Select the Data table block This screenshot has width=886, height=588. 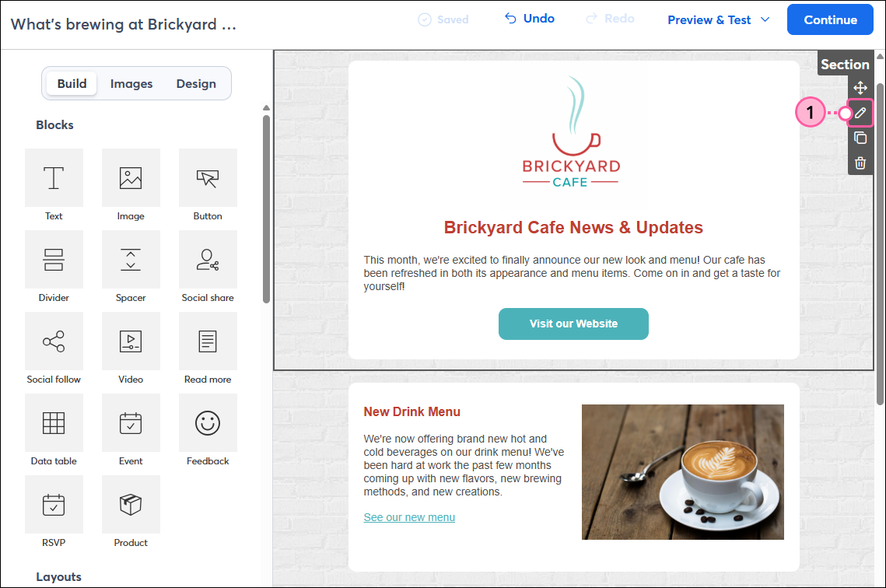(54, 423)
